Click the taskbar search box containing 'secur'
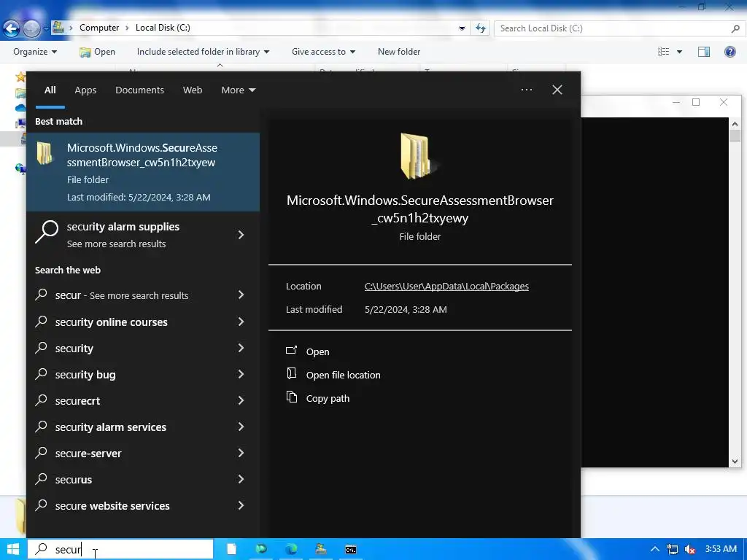This screenshot has width=747, height=560. [x=120, y=550]
